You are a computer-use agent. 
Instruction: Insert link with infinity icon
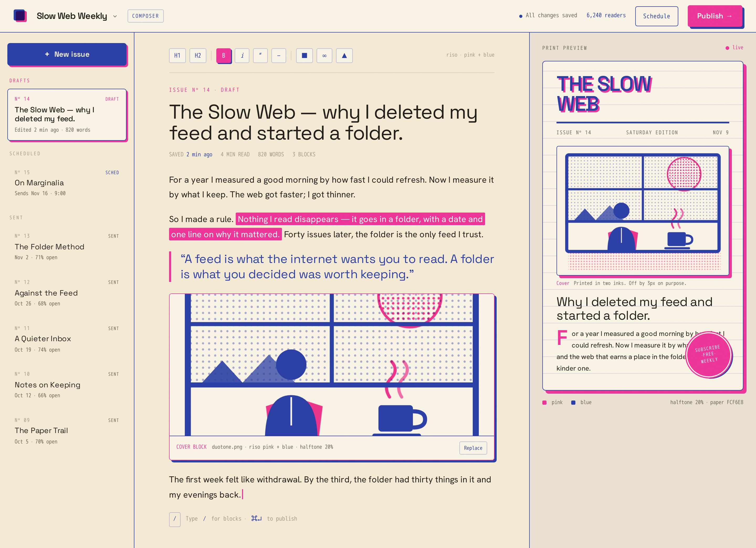324,55
